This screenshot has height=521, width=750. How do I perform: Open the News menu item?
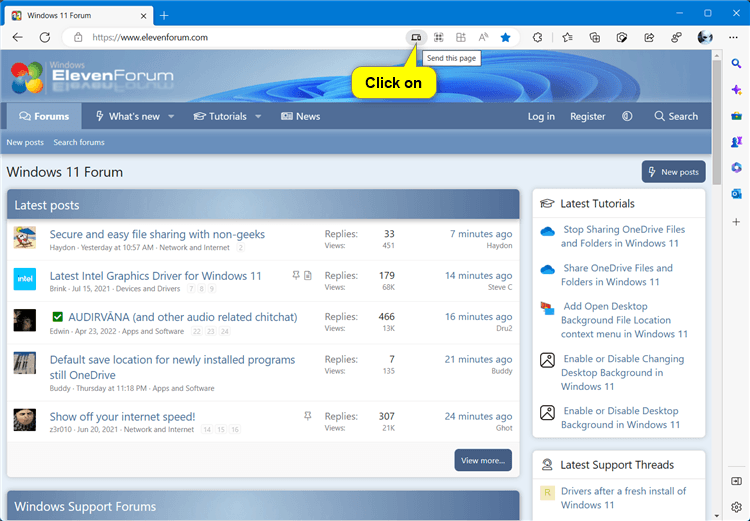(300, 116)
